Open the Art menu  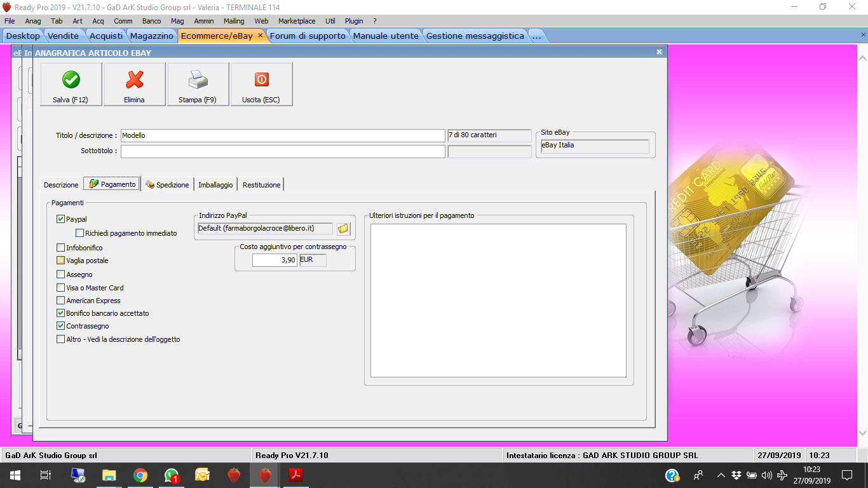coord(78,21)
